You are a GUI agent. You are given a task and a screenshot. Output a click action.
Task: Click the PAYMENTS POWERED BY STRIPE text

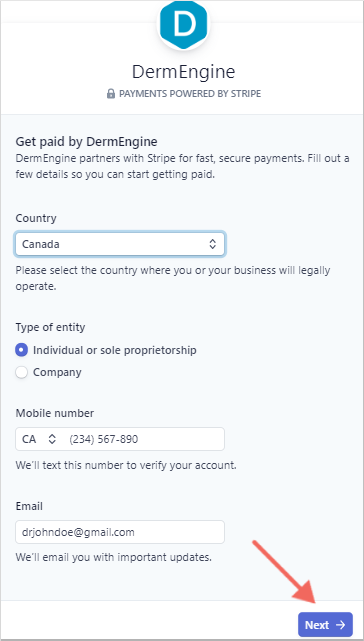tap(190, 94)
